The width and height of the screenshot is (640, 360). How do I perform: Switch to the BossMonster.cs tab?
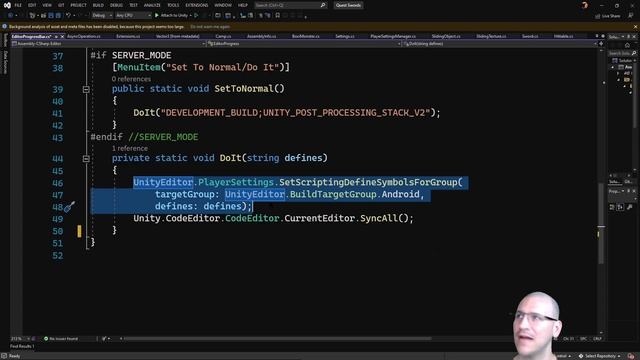tap(306, 37)
